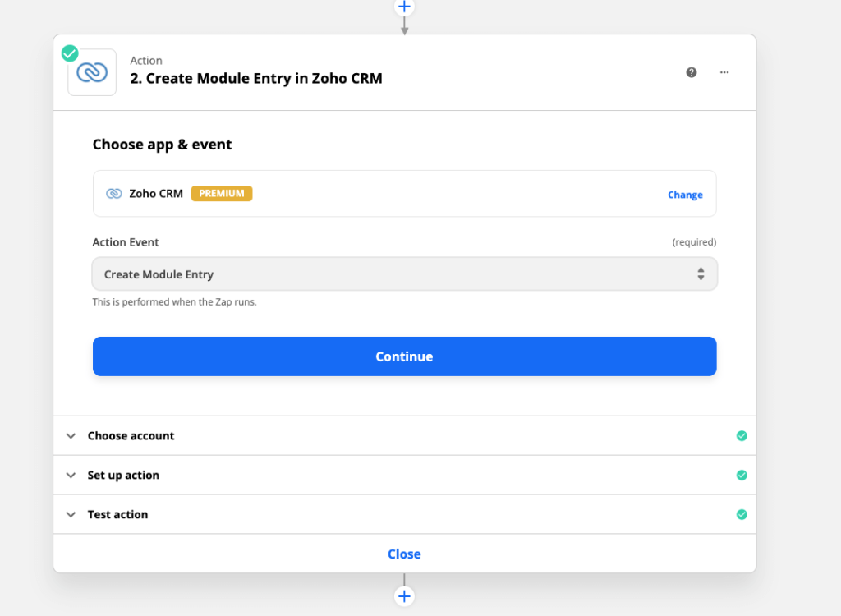Screen dimensions: 841x616
Task: Click the Choose account label
Action: [x=131, y=435]
